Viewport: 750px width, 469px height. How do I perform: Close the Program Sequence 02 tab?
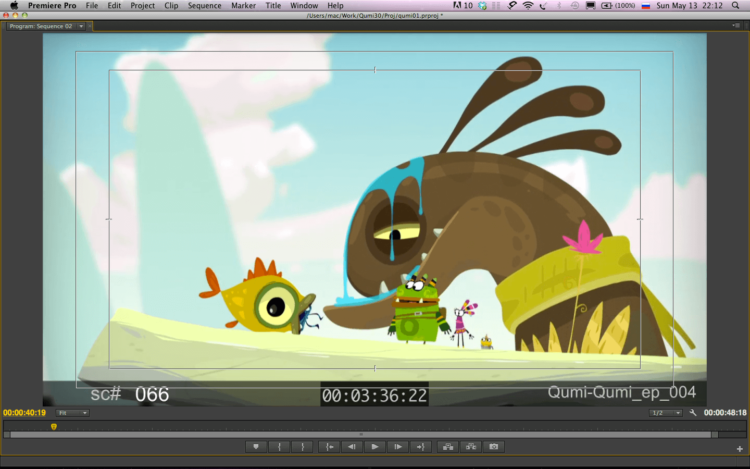pyautogui.click(x=89, y=26)
